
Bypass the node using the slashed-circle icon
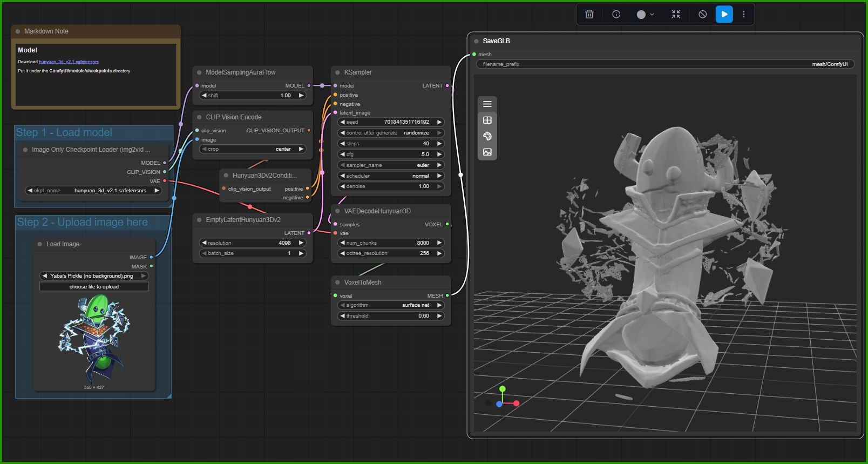point(702,15)
